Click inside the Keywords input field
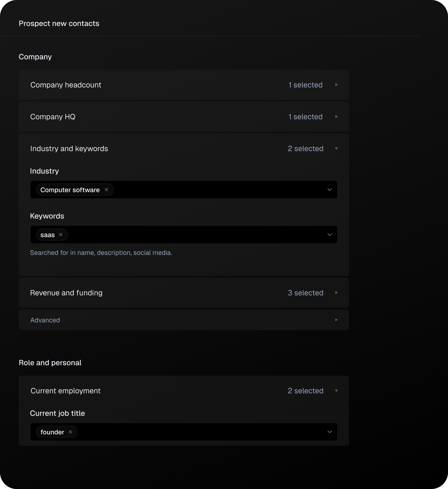Image resolution: width=448 pixels, height=489 pixels. point(194,235)
